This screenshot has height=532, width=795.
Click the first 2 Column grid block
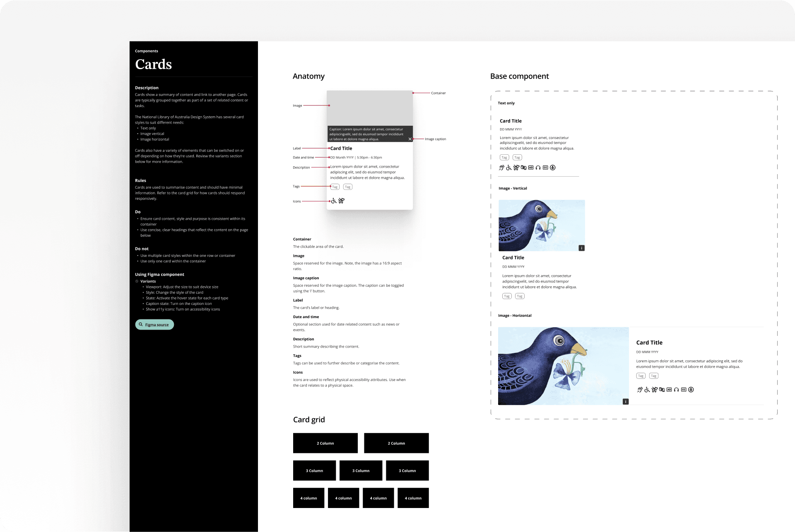(325, 443)
